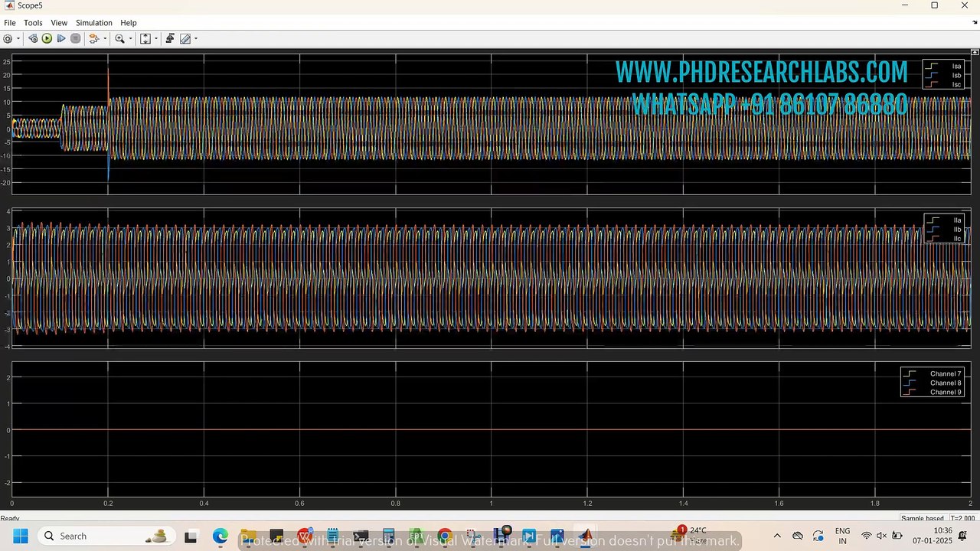Open the Windows Start menu
Image resolution: width=980 pixels, height=551 pixels.
20,536
